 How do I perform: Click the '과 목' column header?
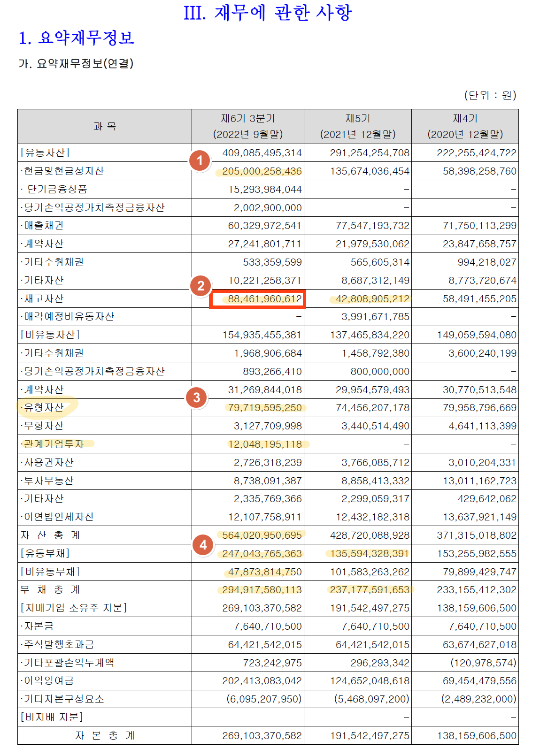click(105, 126)
